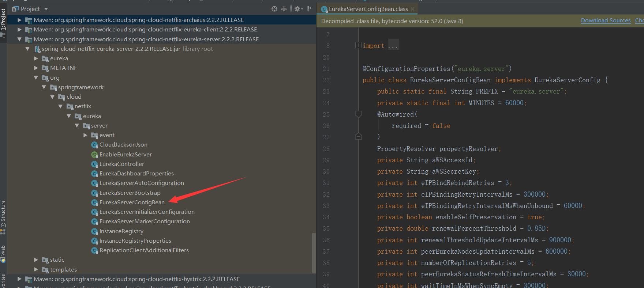
Task: Collapse the eureka-server jar library root
Action: 27,49
